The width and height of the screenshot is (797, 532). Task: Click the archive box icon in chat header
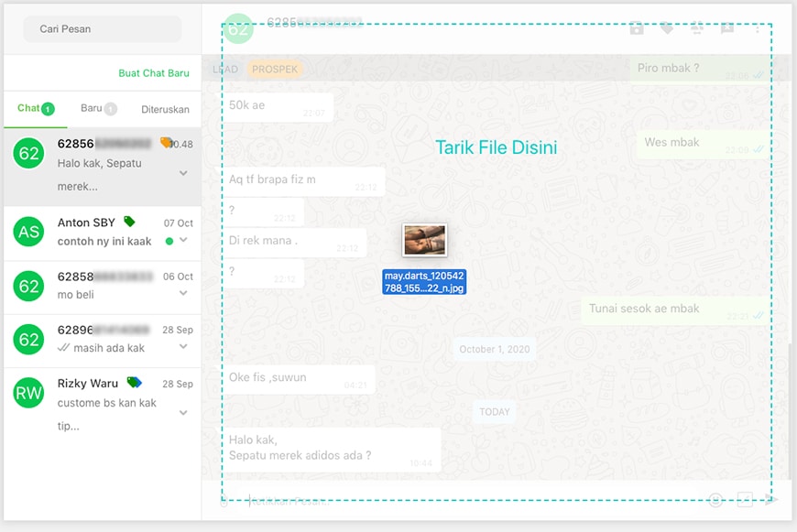point(637,28)
